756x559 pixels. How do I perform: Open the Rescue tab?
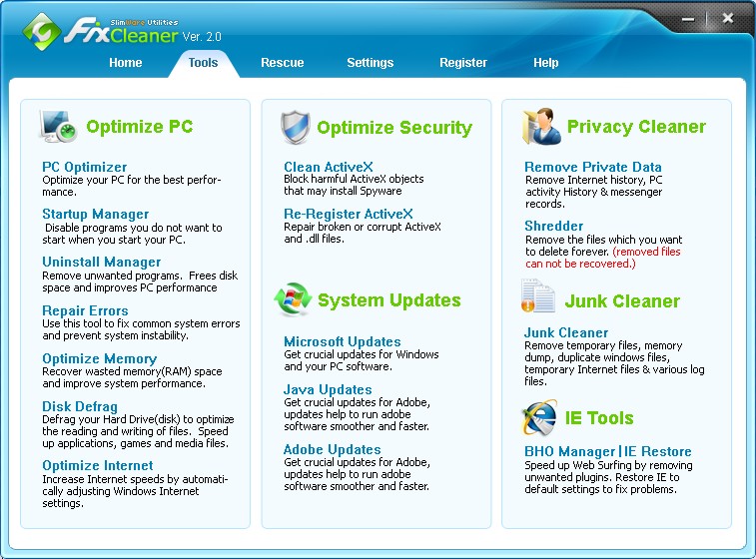point(282,63)
